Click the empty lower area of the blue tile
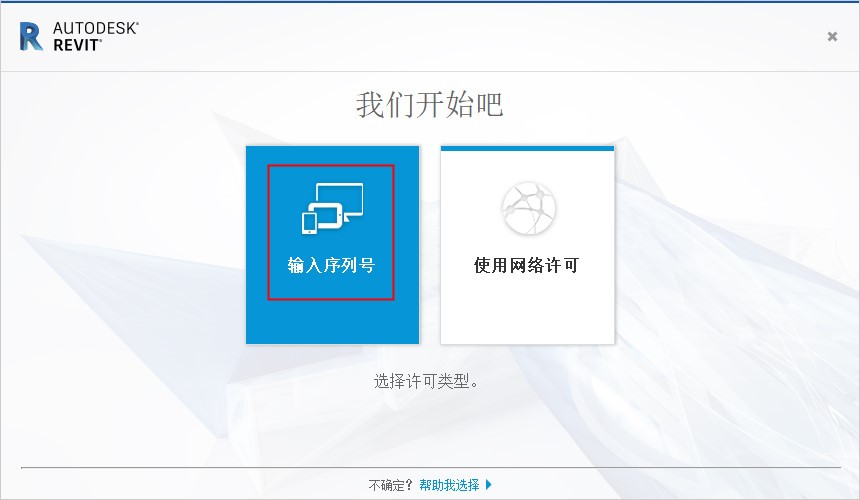Image resolution: width=860 pixels, height=500 pixels. click(331, 320)
